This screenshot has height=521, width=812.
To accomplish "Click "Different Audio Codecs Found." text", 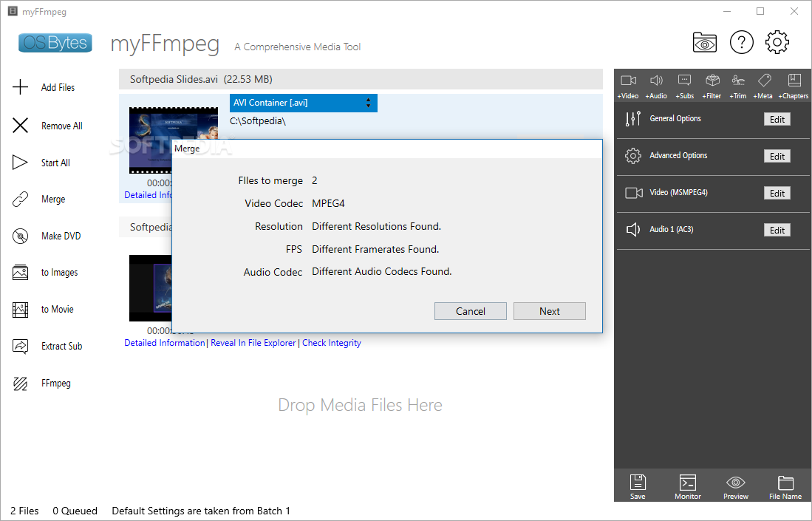I will coord(382,271).
